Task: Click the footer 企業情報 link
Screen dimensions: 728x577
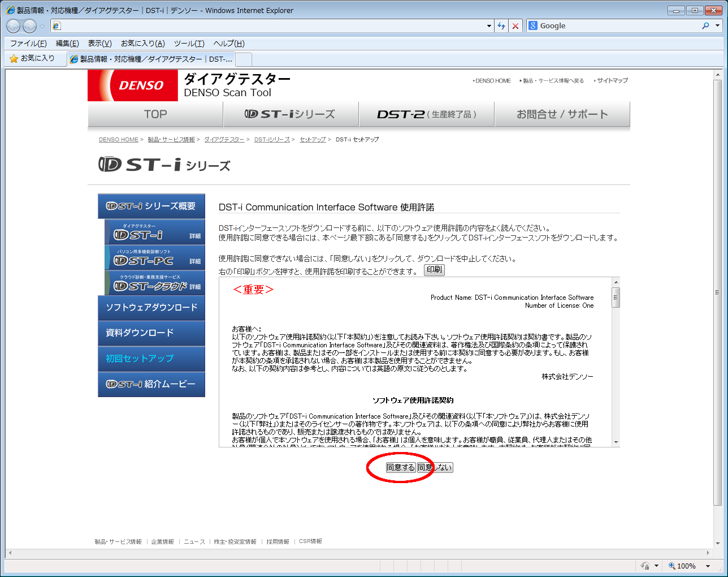Action: tap(163, 542)
